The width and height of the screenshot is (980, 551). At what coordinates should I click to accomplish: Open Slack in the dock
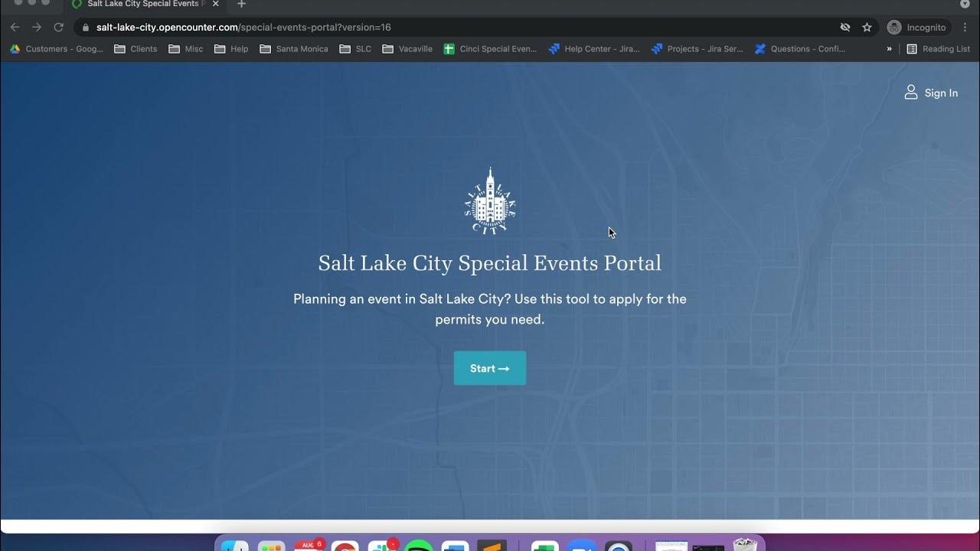(x=382, y=546)
